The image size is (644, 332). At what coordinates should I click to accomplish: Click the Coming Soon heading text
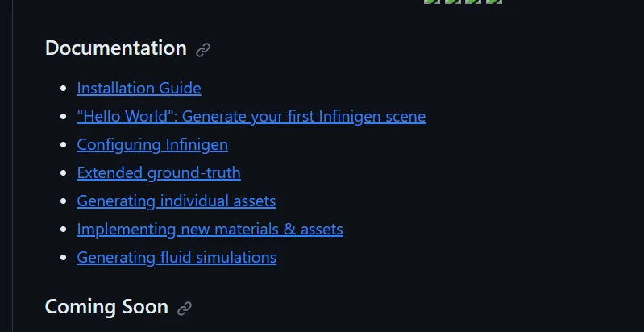[x=106, y=307]
